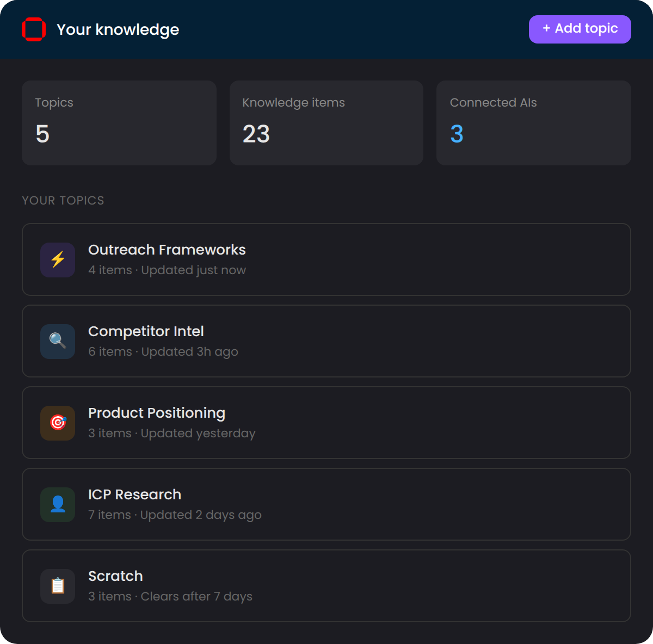Click the blue number 3 for Connected AIs
The width and height of the screenshot is (653, 644).
(x=457, y=134)
